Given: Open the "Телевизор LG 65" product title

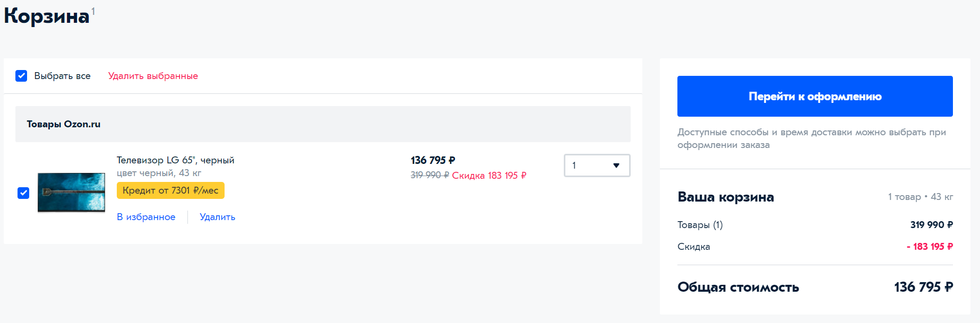Looking at the screenshot, I should point(175,160).
